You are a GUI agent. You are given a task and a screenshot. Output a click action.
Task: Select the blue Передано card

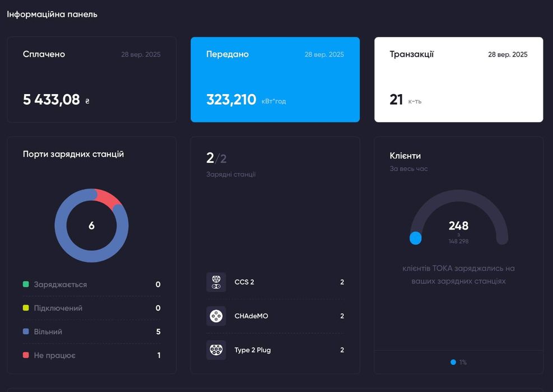click(275, 80)
